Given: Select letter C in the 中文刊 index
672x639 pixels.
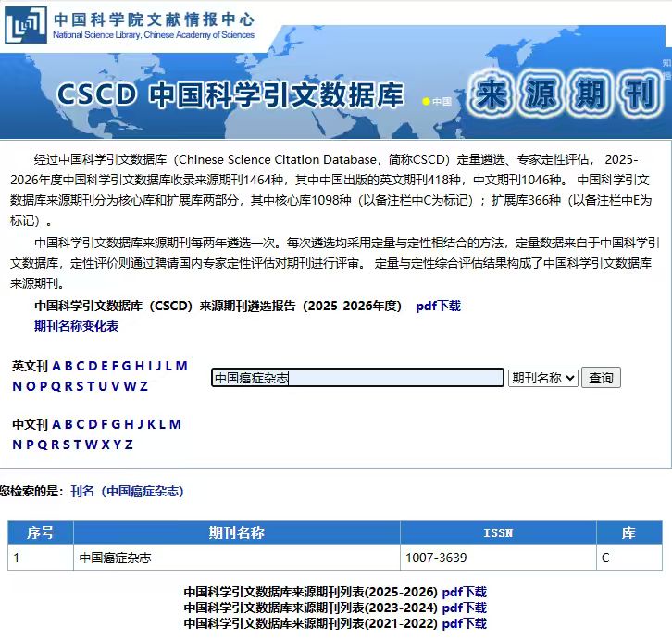Looking at the screenshot, I should 81,424.
